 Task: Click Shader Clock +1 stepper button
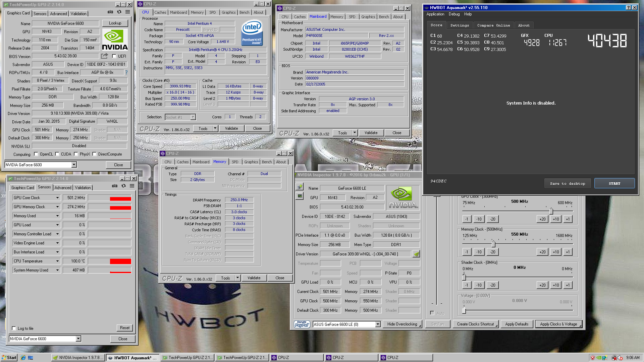(x=568, y=285)
